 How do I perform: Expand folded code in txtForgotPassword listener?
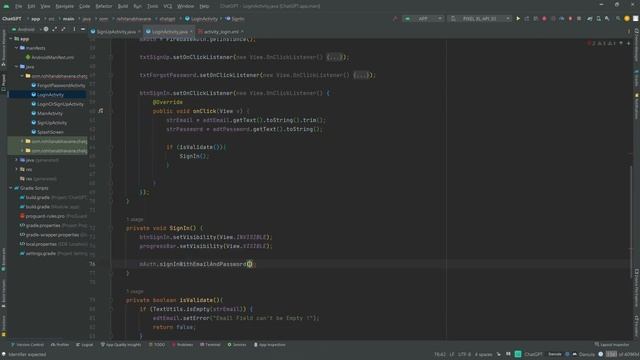(x=361, y=76)
